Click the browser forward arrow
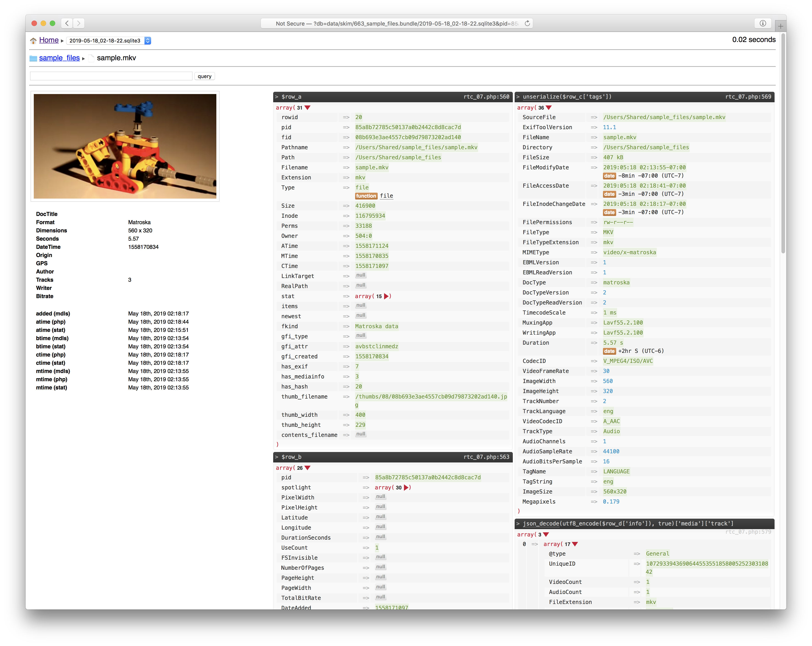Viewport: 812px width, 646px height. [79, 23]
